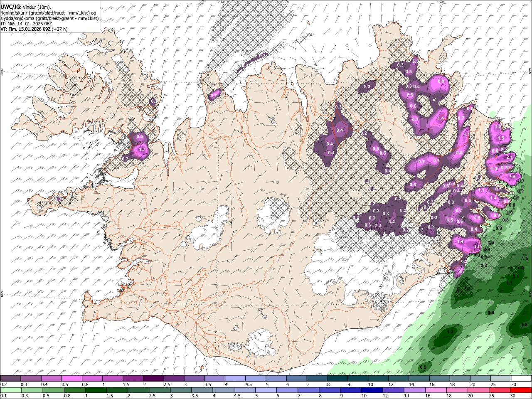
Task: Select the 10 mm deep blue rain legend swatch
Action: coord(372,390)
